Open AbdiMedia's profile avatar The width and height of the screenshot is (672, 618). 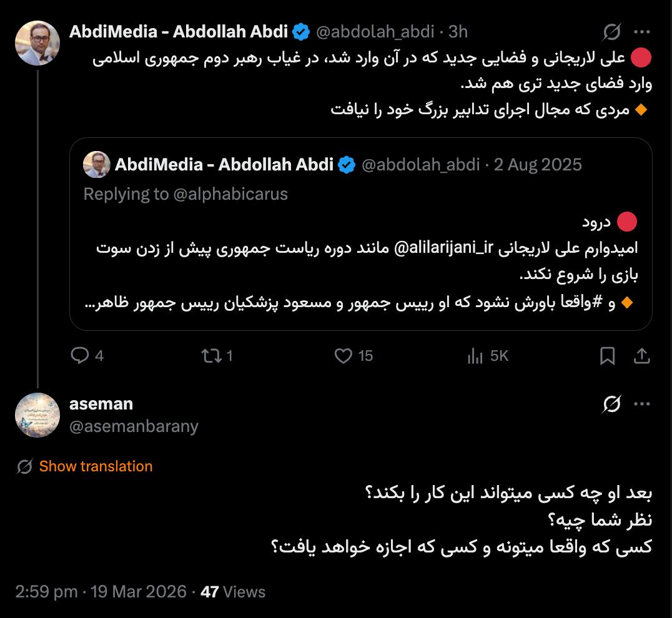pyautogui.click(x=37, y=43)
